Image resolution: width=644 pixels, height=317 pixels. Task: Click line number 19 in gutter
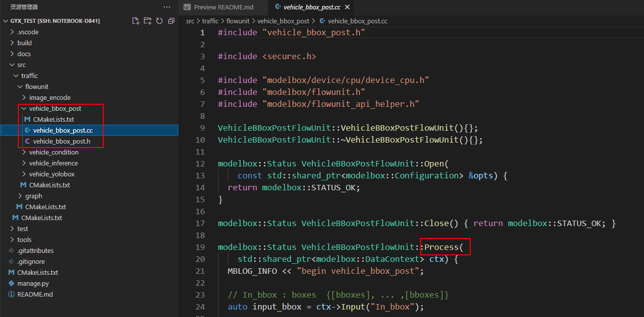coord(200,247)
